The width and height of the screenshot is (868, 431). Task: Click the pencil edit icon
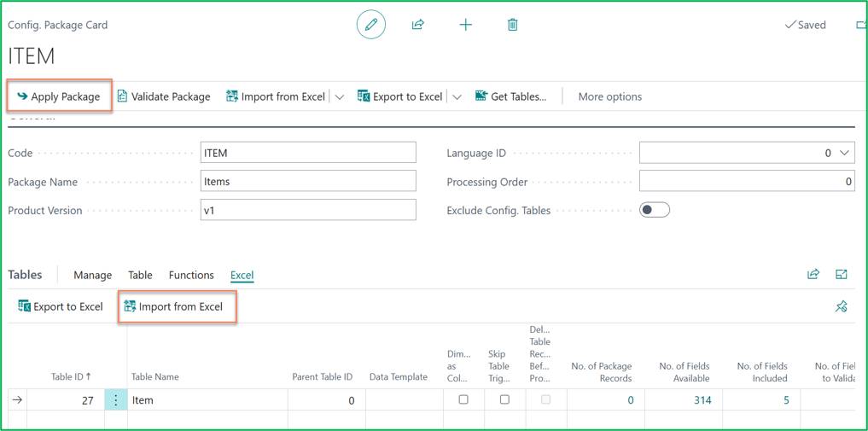coord(371,25)
